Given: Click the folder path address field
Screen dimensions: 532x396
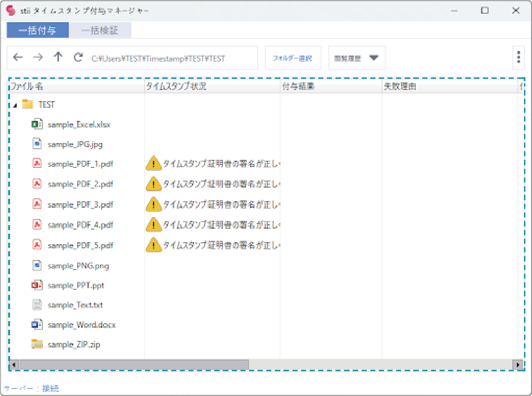Looking at the screenshot, I should [172, 58].
